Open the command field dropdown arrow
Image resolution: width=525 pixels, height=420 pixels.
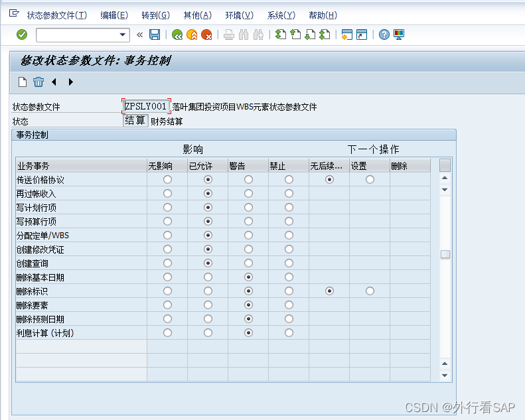(123, 35)
